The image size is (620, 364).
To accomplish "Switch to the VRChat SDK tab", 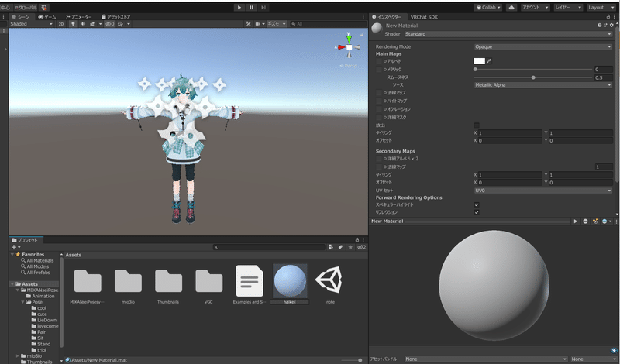I will point(424,17).
